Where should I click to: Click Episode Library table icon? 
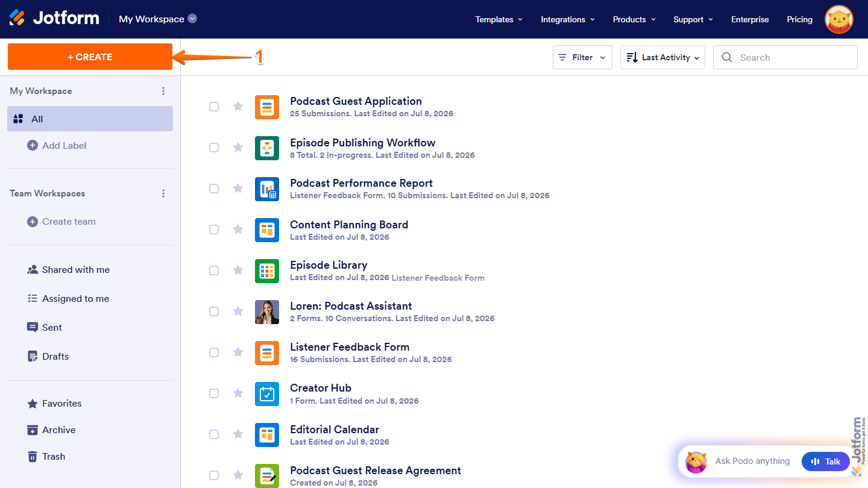267,271
